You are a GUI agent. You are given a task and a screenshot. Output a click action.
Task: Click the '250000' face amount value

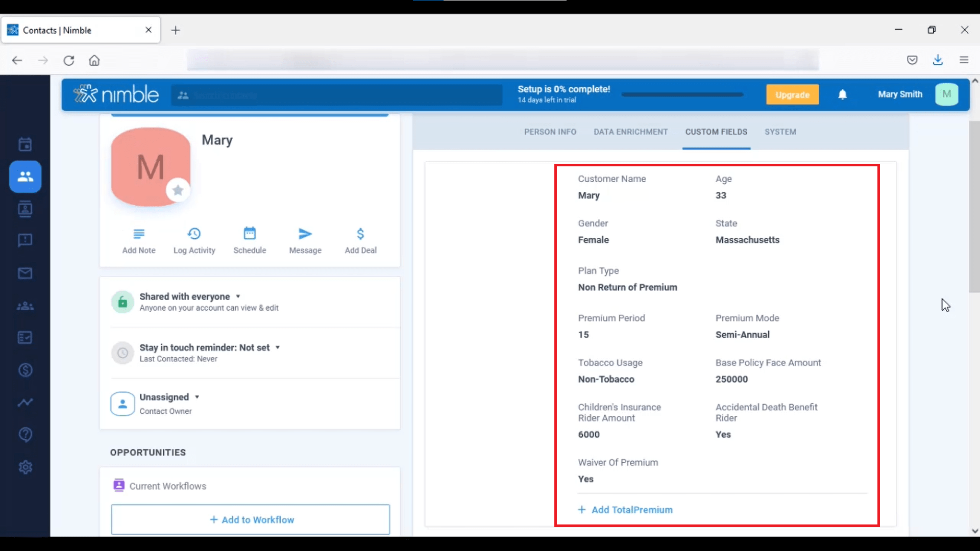(731, 379)
